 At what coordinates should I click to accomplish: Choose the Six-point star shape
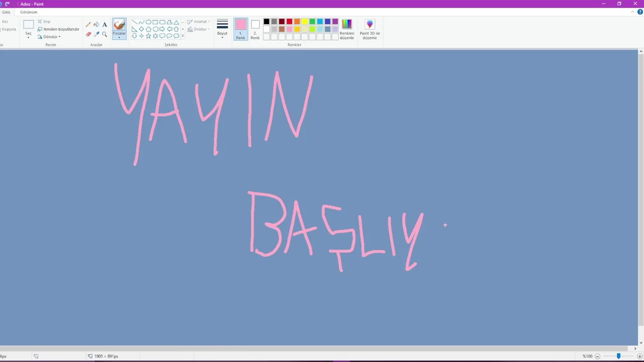click(x=155, y=36)
